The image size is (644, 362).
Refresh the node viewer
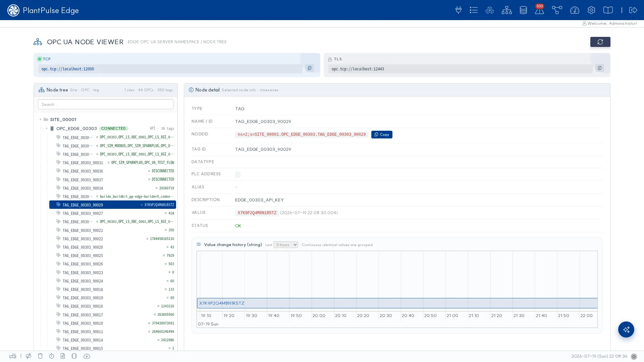[x=600, y=42]
